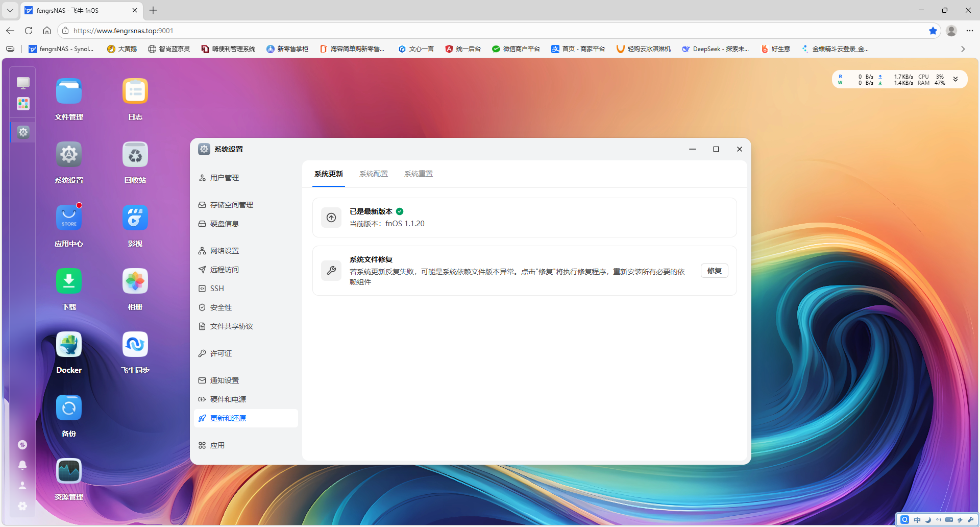980x527 pixels.
Task: Click the 修复 repair button
Action: coord(714,271)
